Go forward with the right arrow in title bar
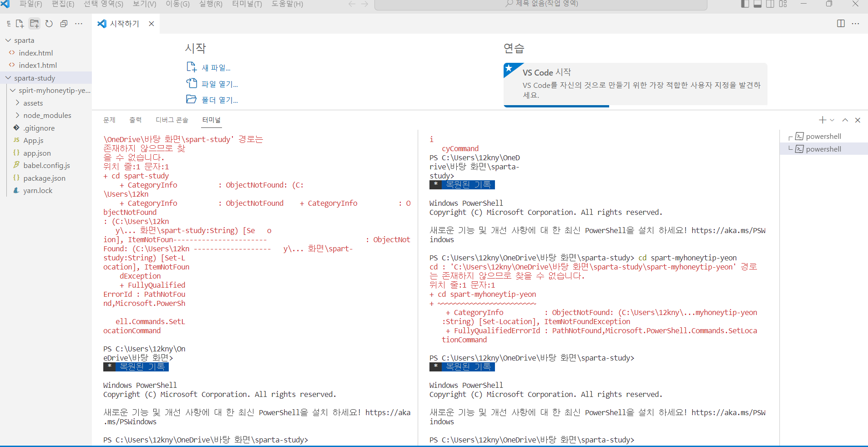Image resolution: width=868 pixels, height=447 pixels. pos(364,4)
